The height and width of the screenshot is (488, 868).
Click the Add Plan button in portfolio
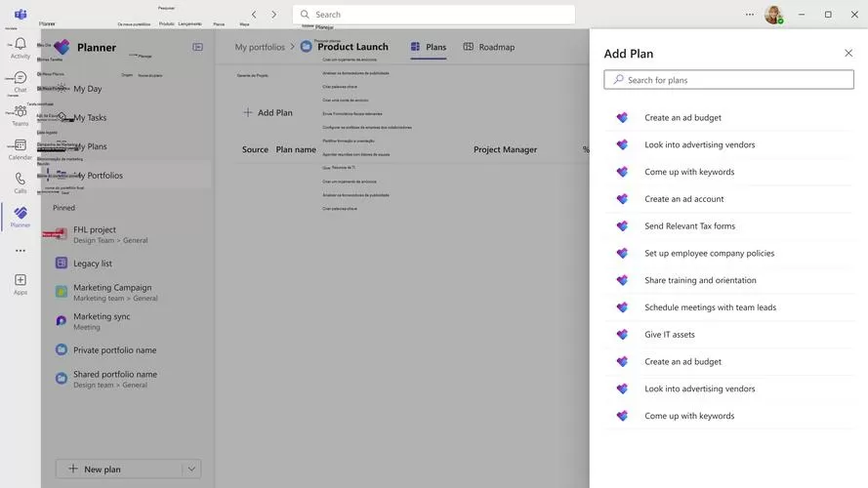268,112
